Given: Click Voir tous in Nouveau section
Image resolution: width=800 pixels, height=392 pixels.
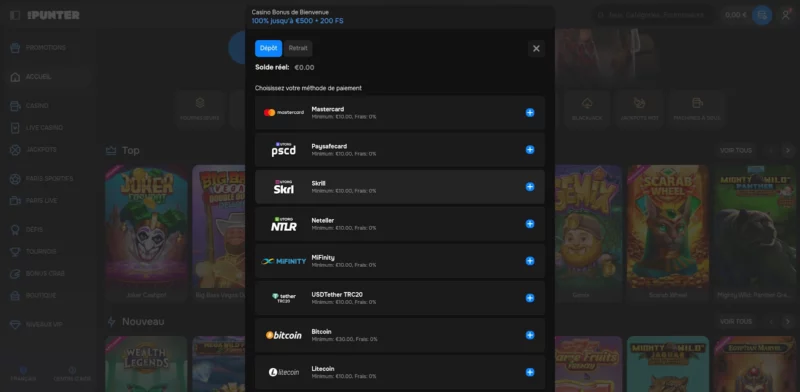Looking at the screenshot, I should 736,322.
